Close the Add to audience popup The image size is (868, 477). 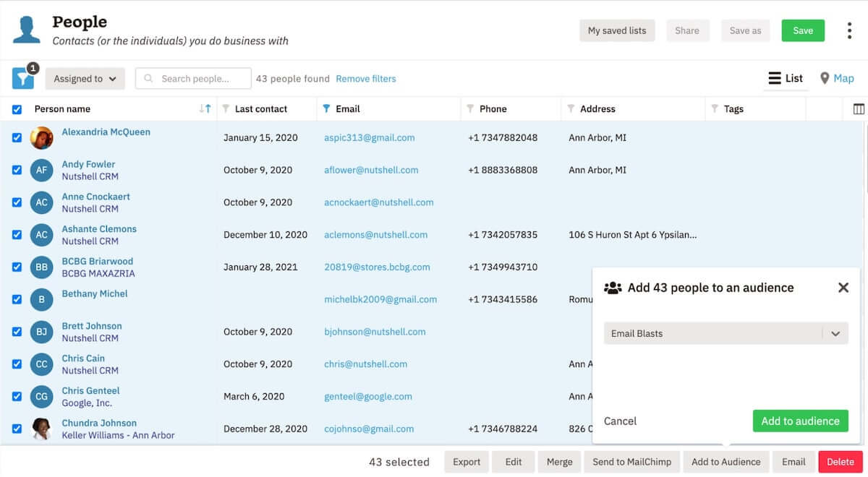click(843, 288)
